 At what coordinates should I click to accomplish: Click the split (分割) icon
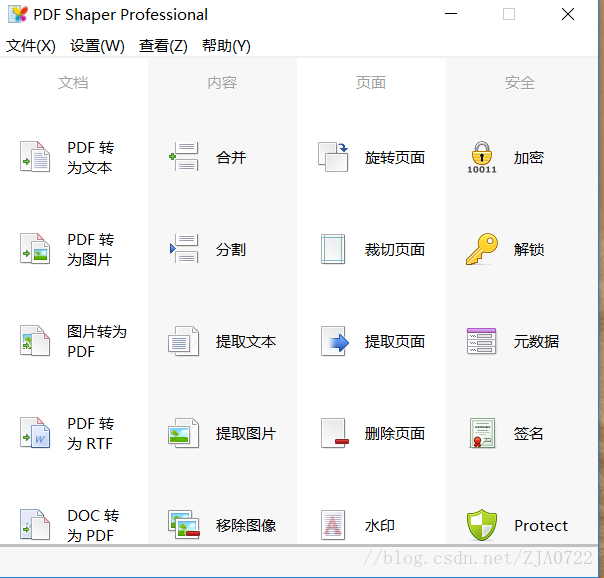pos(184,249)
